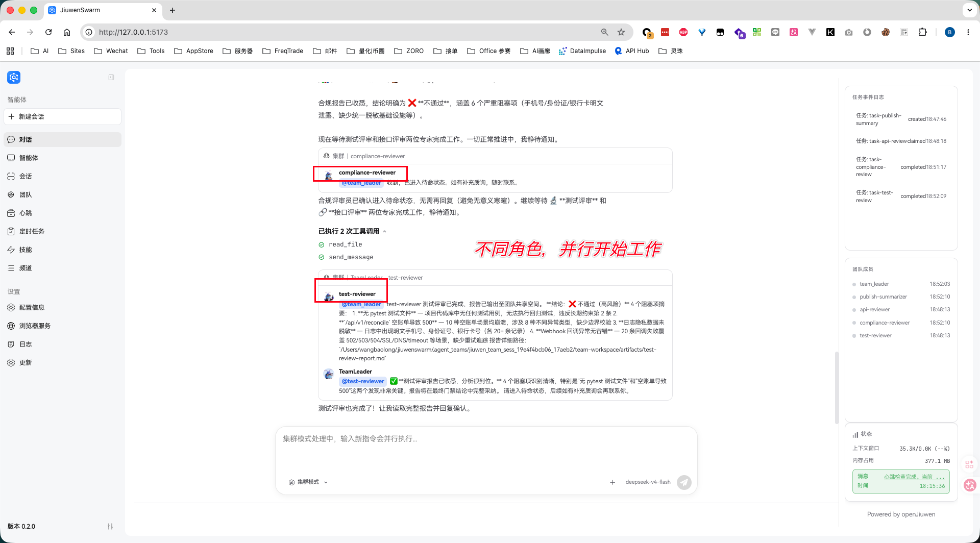The image size is (980, 543).
Task: Click the task-publish-summary log entry
Action: coord(901,119)
